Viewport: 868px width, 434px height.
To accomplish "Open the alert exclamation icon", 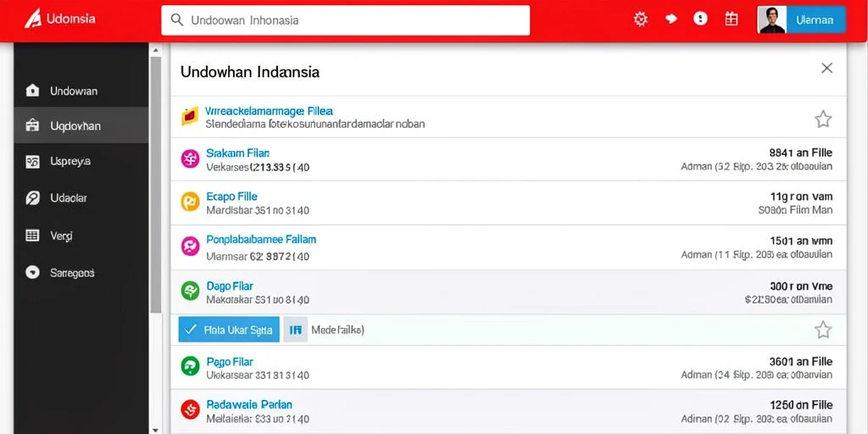I will (700, 19).
